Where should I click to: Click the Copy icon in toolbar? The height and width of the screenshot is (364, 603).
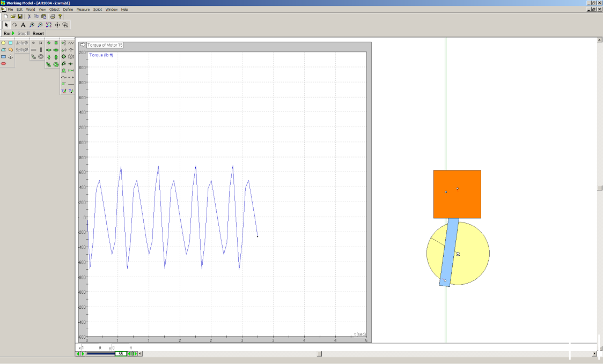(x=36, y=17)
